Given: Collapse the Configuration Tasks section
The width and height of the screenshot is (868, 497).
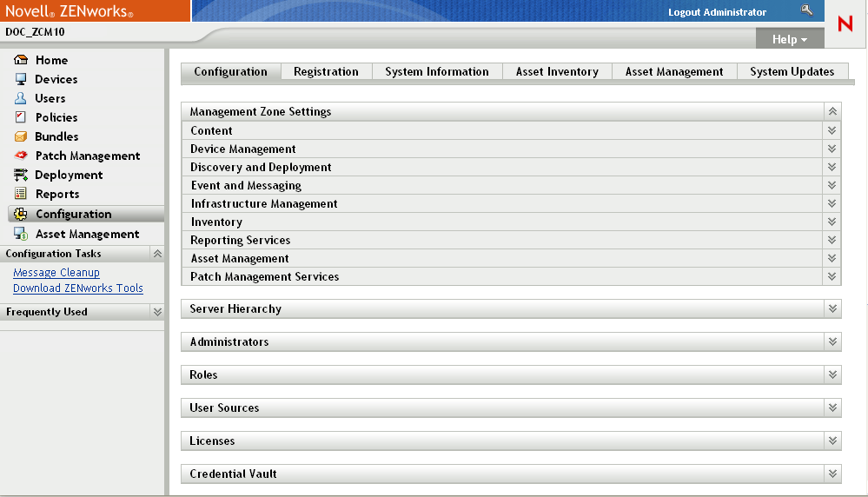Looking at the screenshot, I should 157,254.
